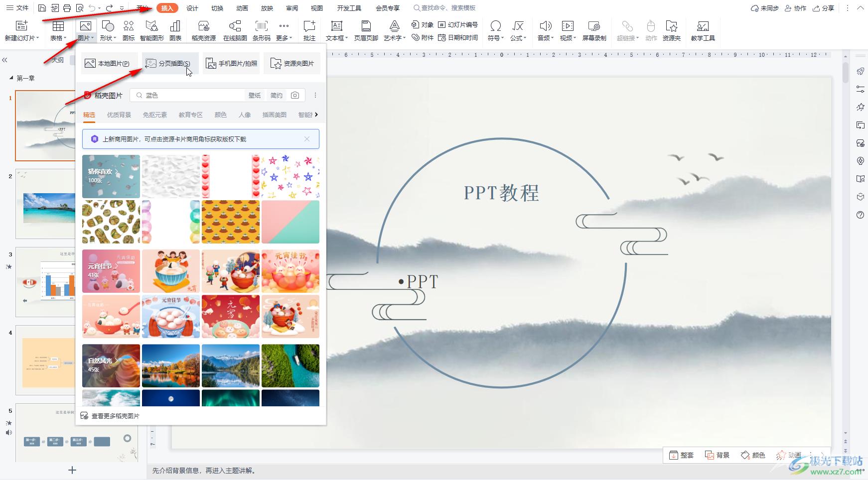
Task: Select slide 2 beach thumbnail
Action: (x=45, y=204)
